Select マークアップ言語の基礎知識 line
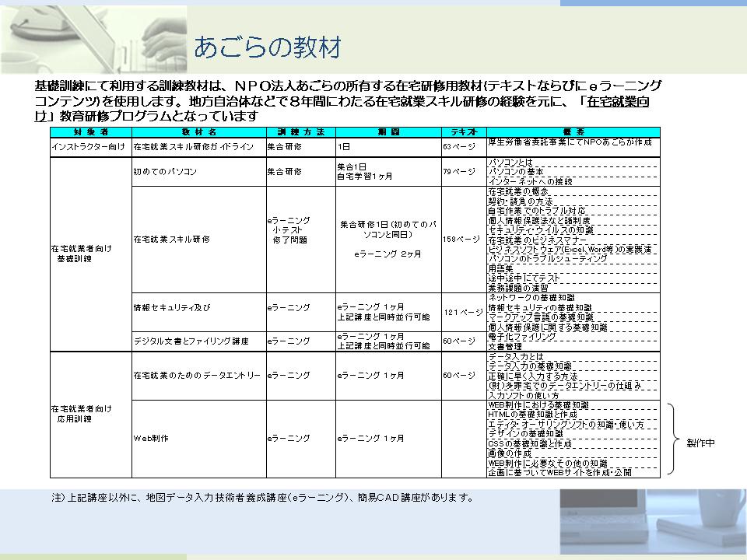Image resolution: width=747 pixels, height=560 pixels. 541,317
